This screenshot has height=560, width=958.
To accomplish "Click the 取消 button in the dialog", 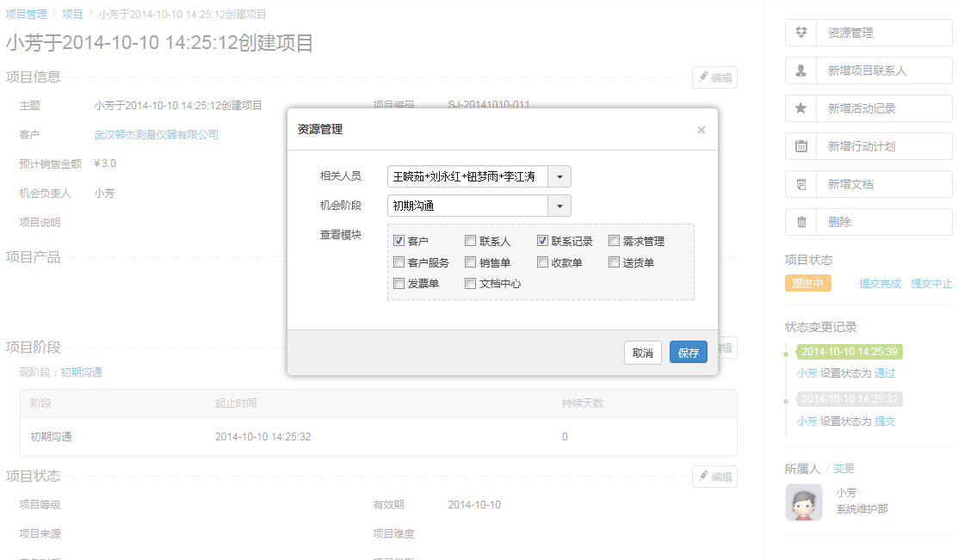I will [643, 353].
